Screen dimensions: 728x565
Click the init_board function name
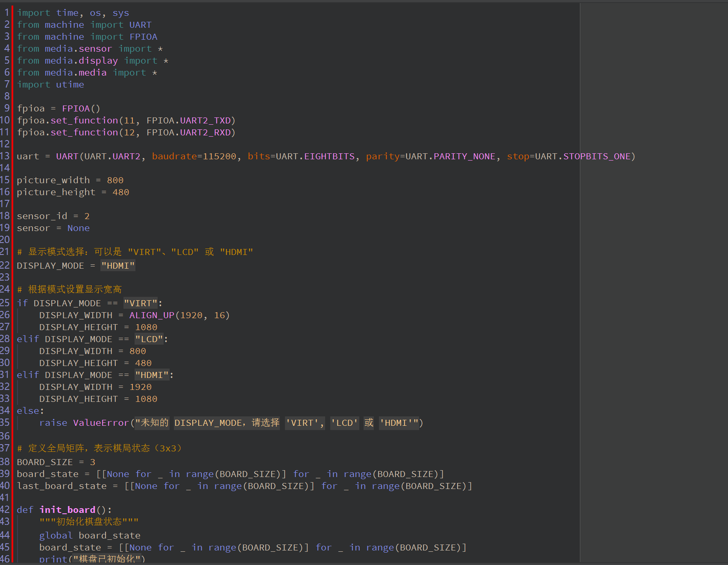pyautogui.click(x=68, y=510)
